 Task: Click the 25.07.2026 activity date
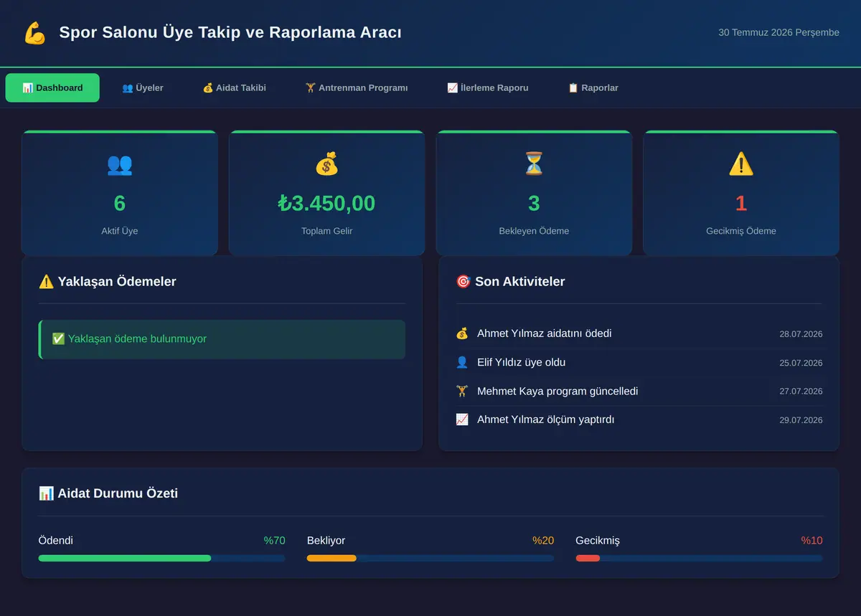(801, 363)
